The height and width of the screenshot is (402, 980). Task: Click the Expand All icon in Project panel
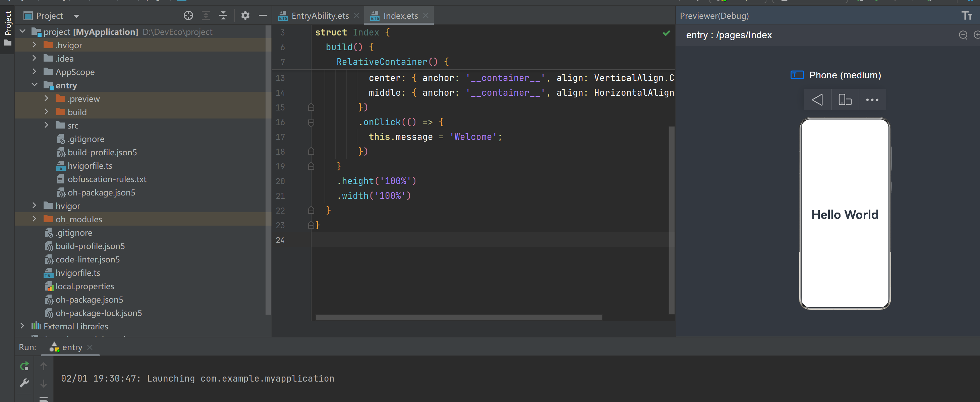(206, 16)
